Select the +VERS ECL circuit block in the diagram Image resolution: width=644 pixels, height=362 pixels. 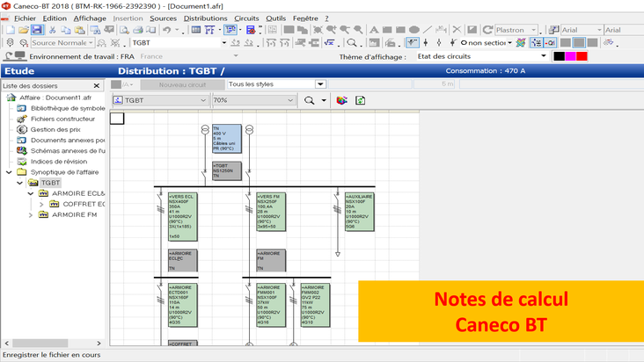(x=183, y=216)
